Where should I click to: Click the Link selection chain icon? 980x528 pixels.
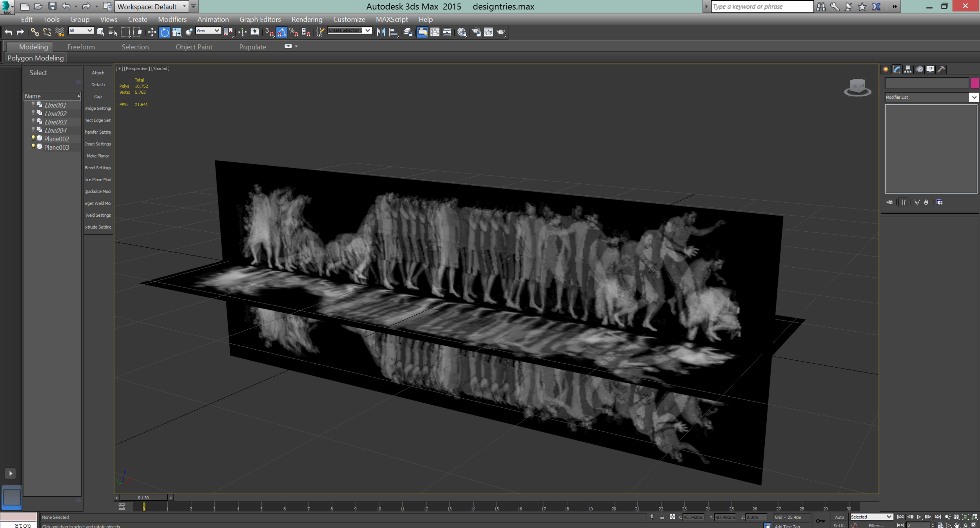coord(34,32)
